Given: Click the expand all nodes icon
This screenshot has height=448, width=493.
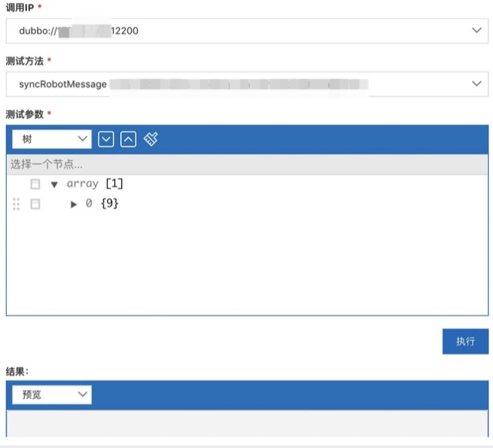Looking at the screenshot, I should [x=106, y=139].
